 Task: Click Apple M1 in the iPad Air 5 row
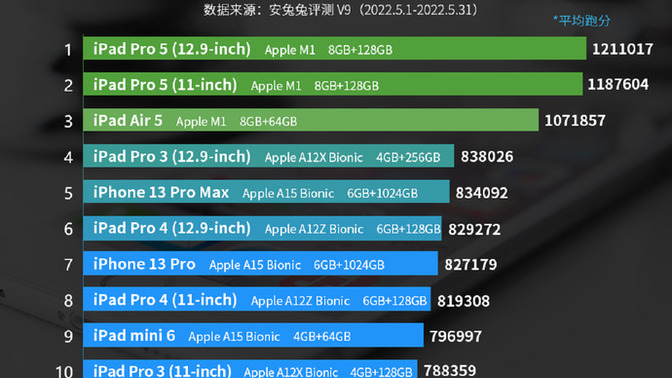coord(201,122)
